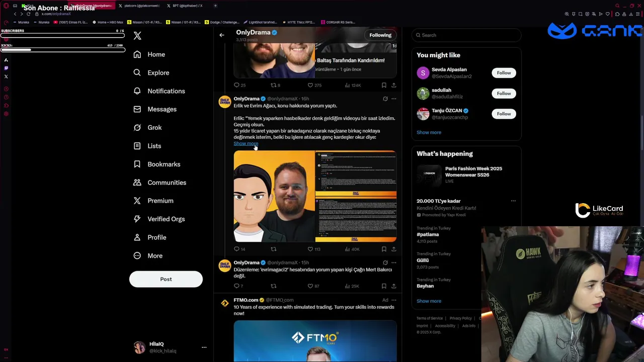This screenshot has height=362, width=644.
Task: Open account options dots next to HilalQ
Action: [204, 347]
